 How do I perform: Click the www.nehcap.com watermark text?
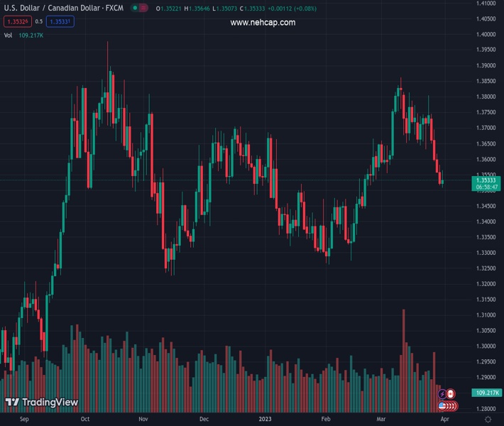coord(263,23)
